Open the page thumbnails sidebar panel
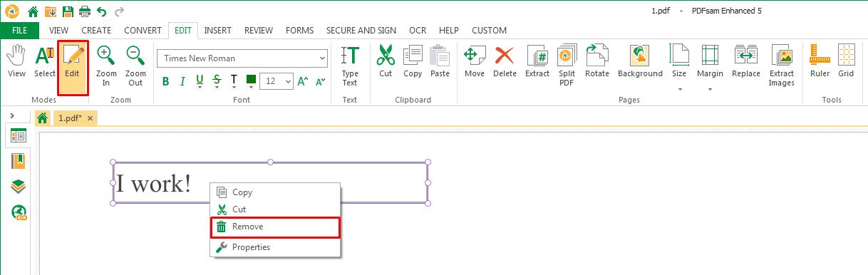 18,135
